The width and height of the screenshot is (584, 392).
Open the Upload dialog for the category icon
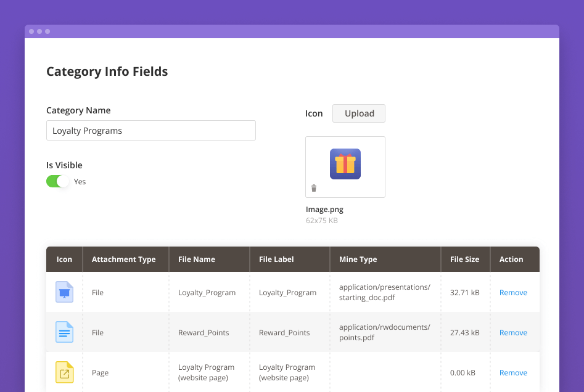[358, 113]
